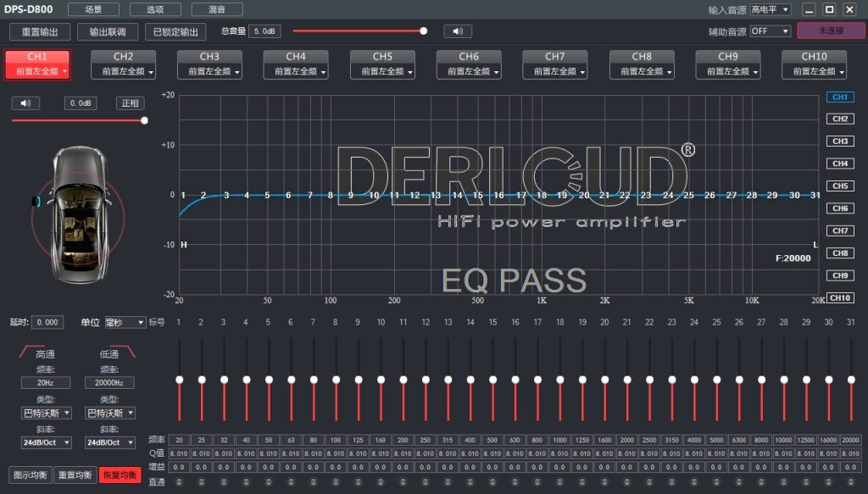
Task: Open CH2 speaker type dropdown
Action: tap(123, 71)
